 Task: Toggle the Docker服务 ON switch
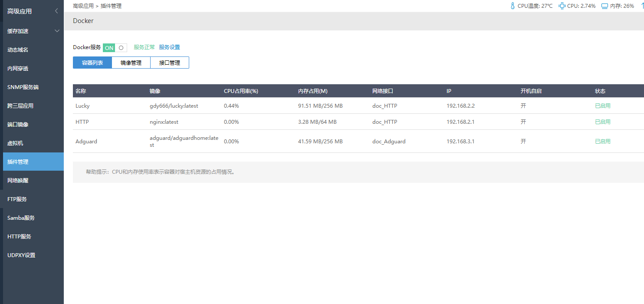click(115, 48)
